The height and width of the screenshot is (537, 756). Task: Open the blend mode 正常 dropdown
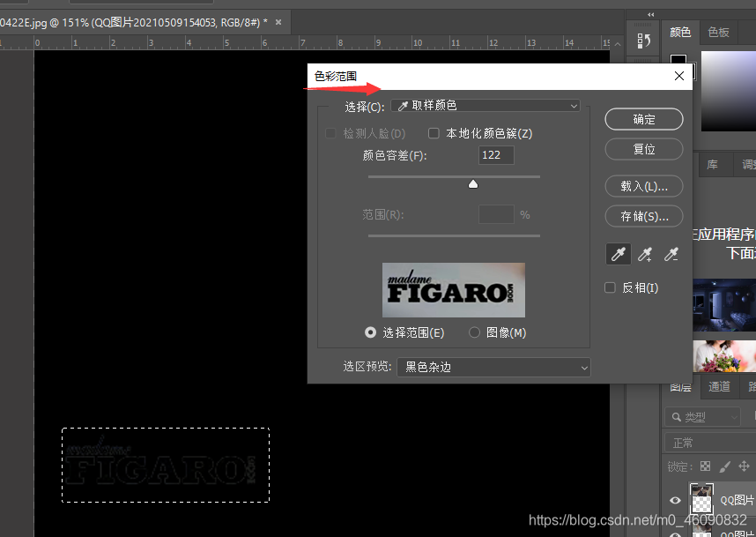pyautogui.click(x=708, y=443)
